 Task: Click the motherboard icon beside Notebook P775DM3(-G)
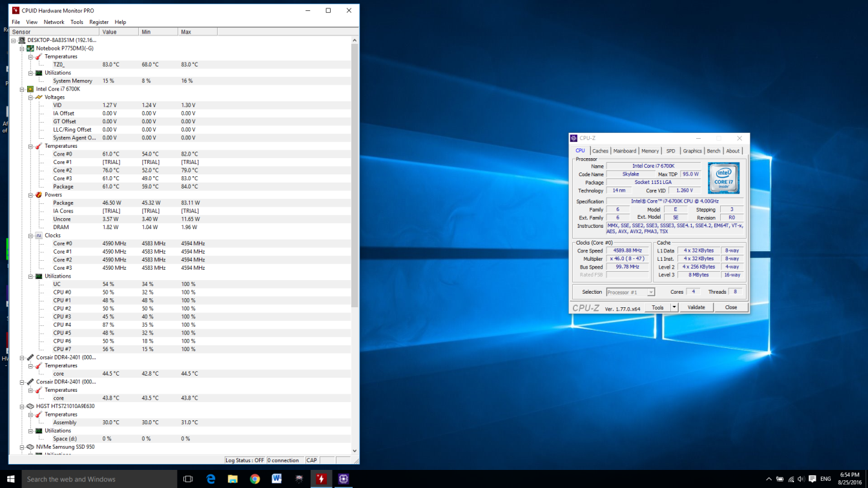(30, 48)
